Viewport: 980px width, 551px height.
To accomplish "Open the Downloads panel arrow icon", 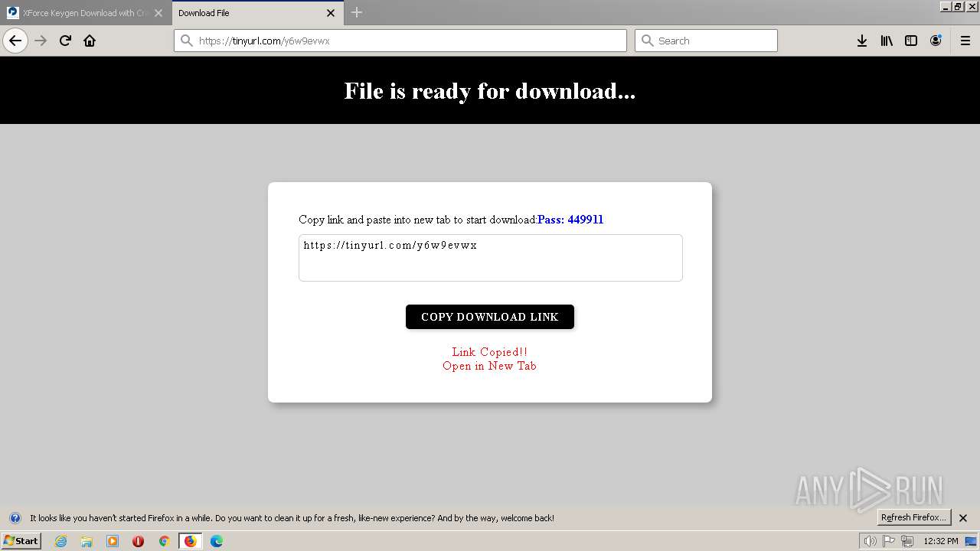I will (862, 41).
